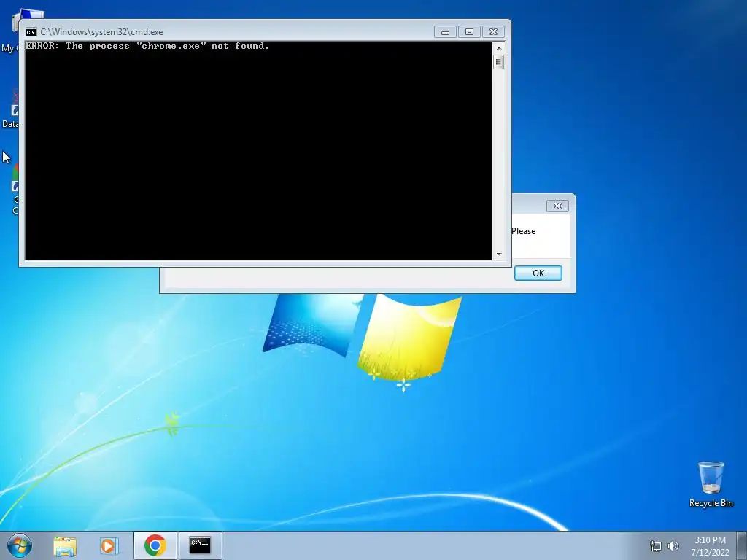The width and height of the screenshot is (747, 560).
Task: Open the cmd.exe title bar system icon
Action: coord(31,32)
